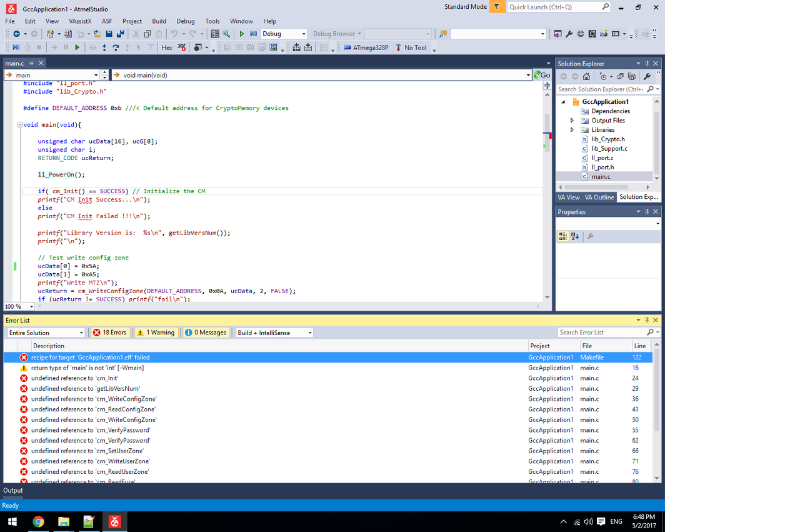Toggle the 1 Warning filter
Screen dimensions: 800x532
click(156, 333)
